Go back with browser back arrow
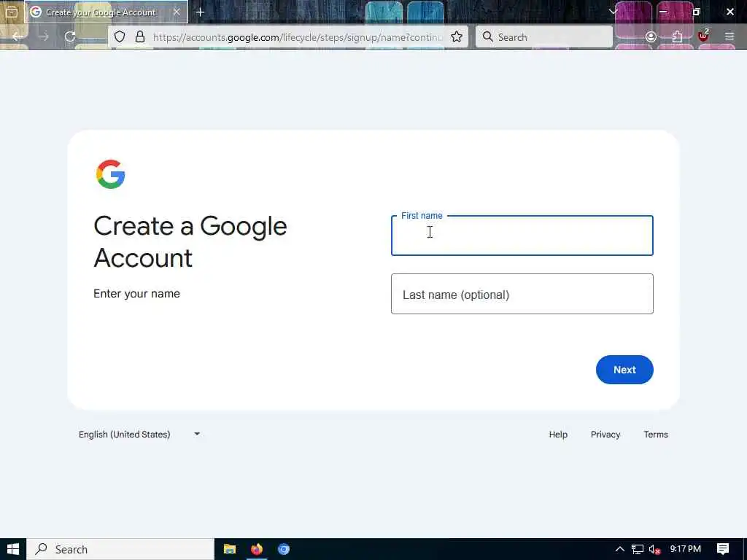 (x=18, y=36)
